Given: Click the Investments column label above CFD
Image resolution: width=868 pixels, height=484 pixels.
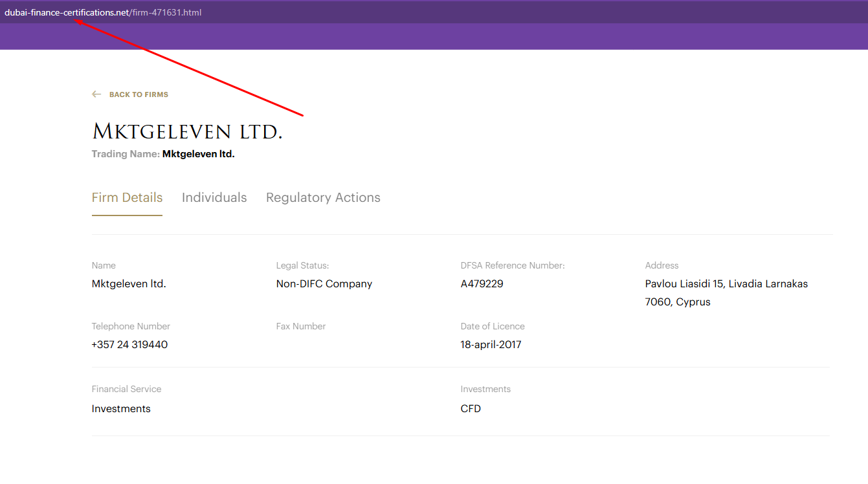Looking at the screenshot, I should [485, 389].
